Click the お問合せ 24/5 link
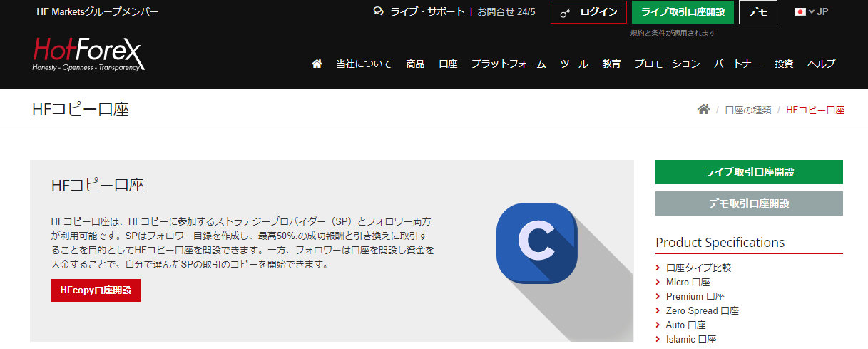 (x=506, y=12)
